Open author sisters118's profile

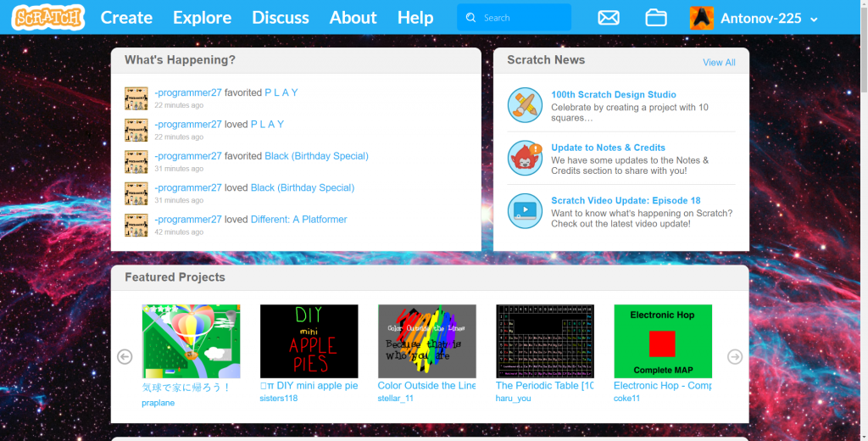(279, 399)
